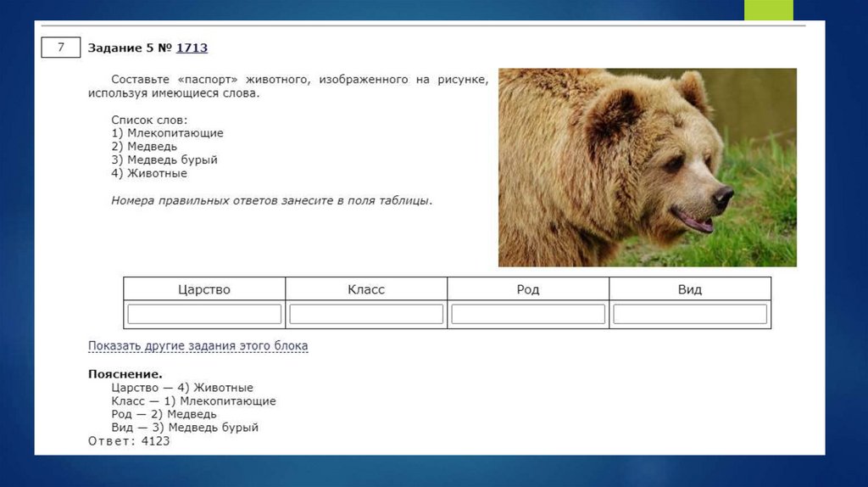Screen dimensions: 868x487
Task: Click the 'Задание 5 №' heading text
Action: [x=130, y=48]
